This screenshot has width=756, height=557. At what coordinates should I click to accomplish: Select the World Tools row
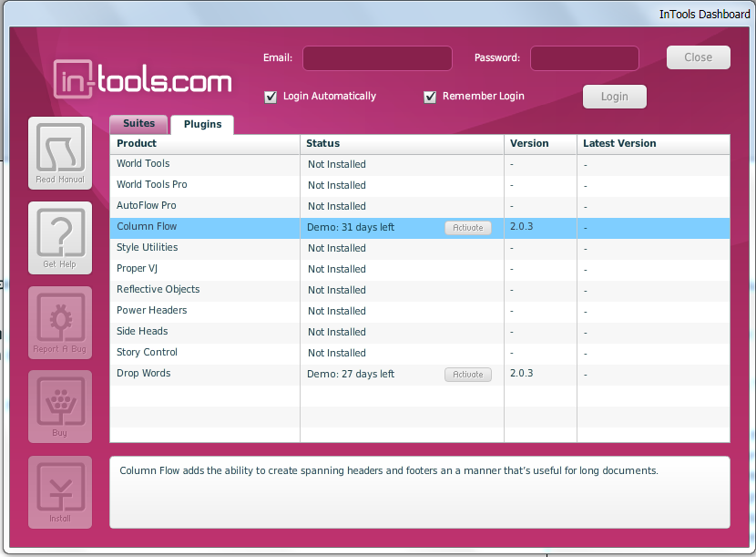coord(420,164)
